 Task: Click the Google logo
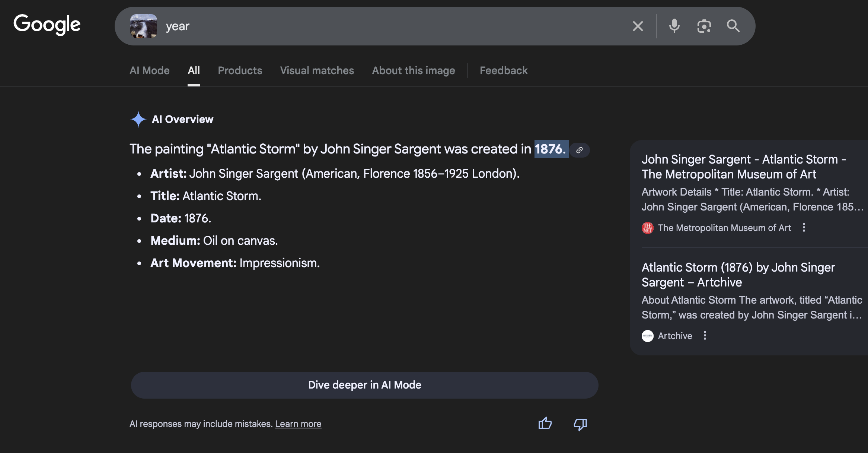pos(47,25)
